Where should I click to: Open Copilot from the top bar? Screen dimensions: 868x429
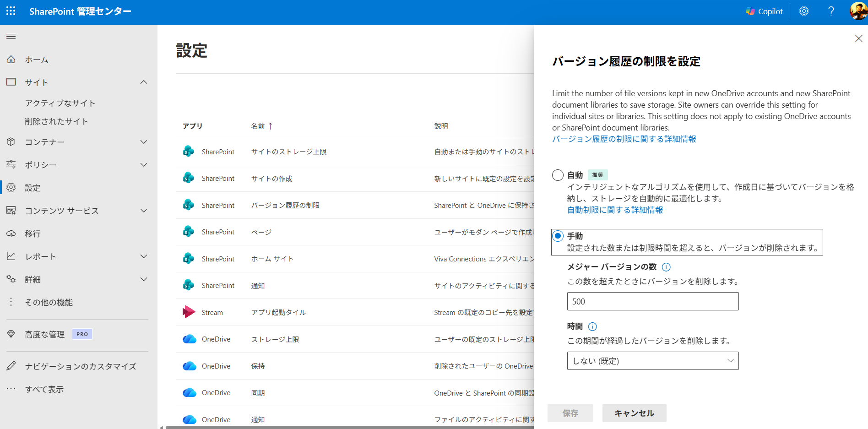pyautogui.click(x=764, y=11)
